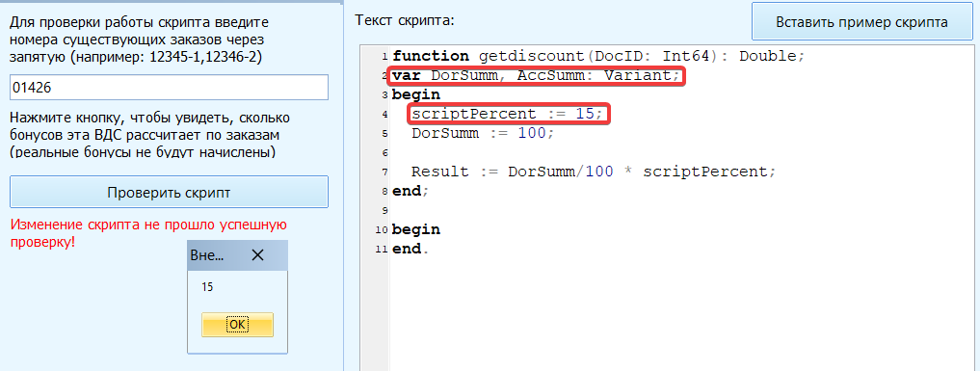Place cursor on 'function getdiscount' line
Viewport: 980px width, 371px height.
click(598, 56)
